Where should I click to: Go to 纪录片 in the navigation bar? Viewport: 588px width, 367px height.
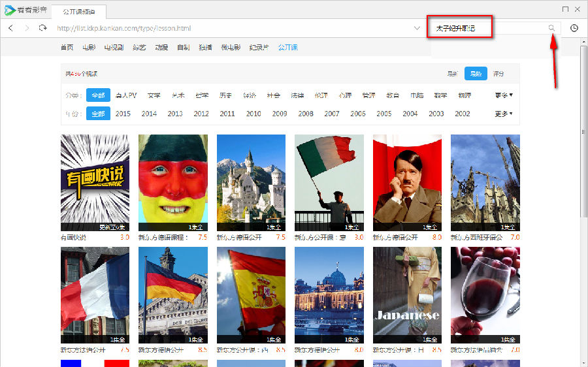(259, 48)
